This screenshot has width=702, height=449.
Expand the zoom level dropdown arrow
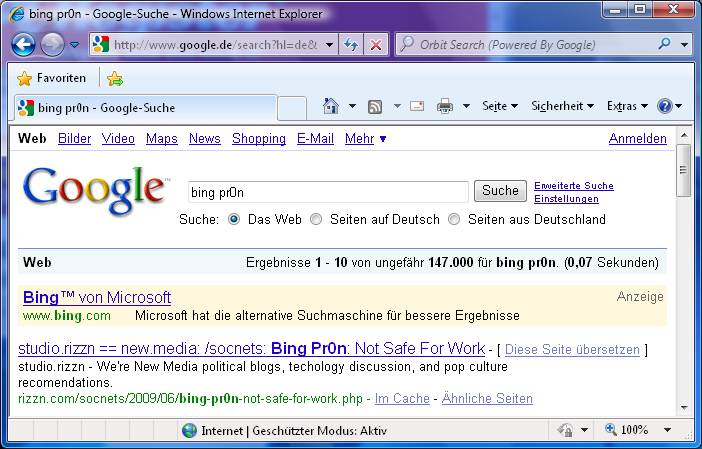point(667,430)
